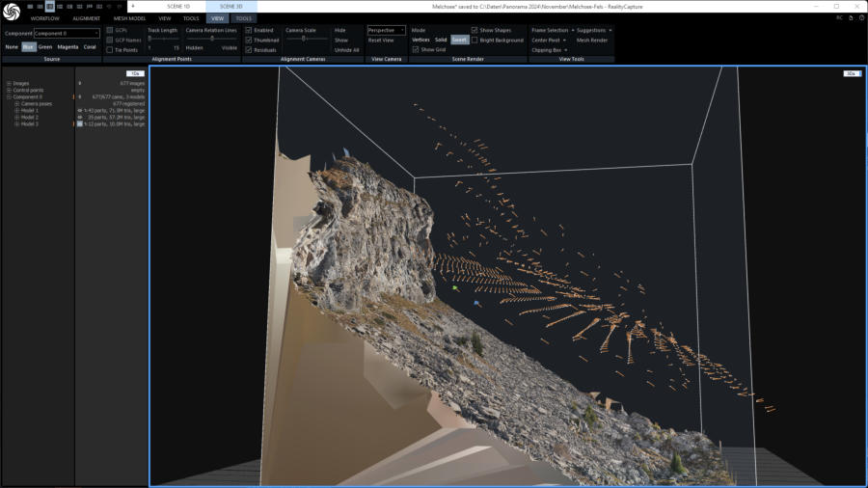Toggle visibility eye icon for Model 2
The width and height of the screenshot is (868, 488).
click(79, 118)
